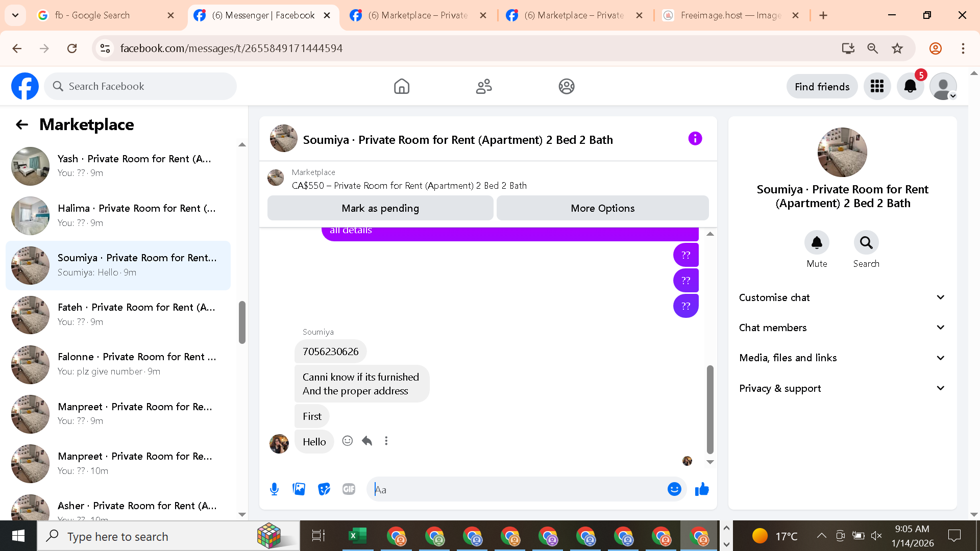Mute this conversation
980x551 pixels.
click(817, 243)
